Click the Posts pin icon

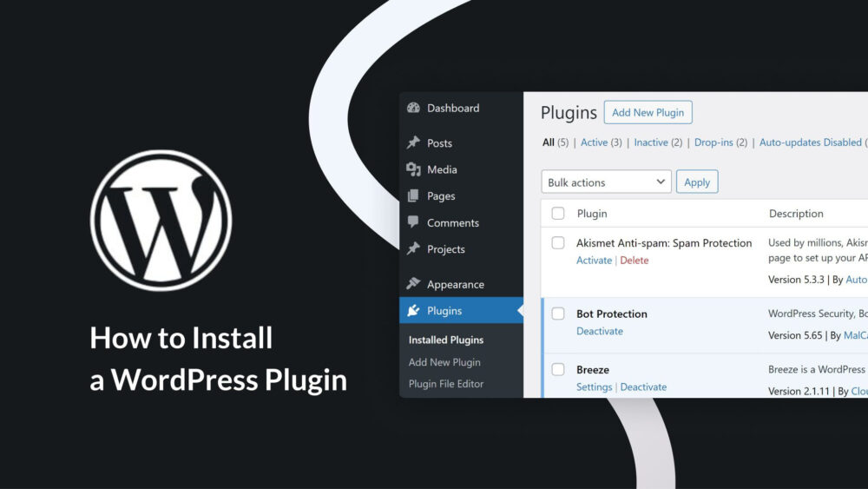413,142
